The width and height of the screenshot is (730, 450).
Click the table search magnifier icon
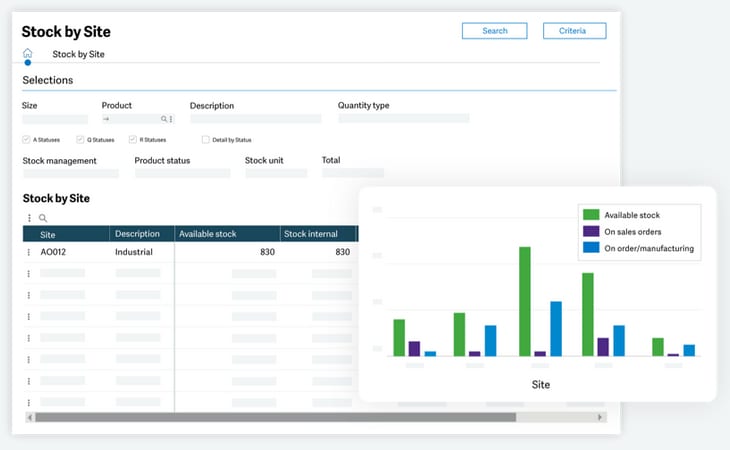tap(43, 218)
